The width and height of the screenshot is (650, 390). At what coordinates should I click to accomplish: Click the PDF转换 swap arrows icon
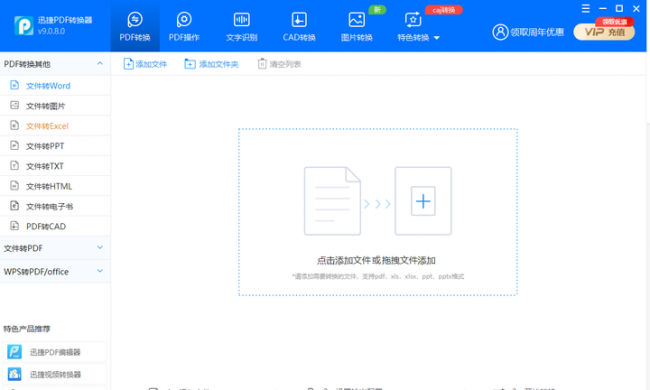coord(135,19)
